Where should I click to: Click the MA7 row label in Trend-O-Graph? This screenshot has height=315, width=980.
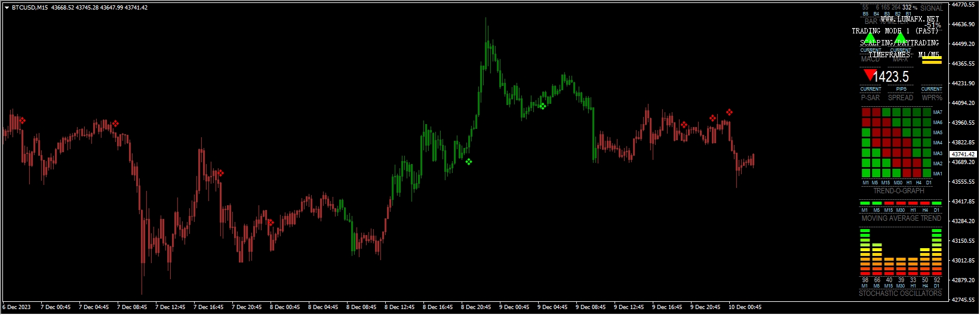point(938,112)
